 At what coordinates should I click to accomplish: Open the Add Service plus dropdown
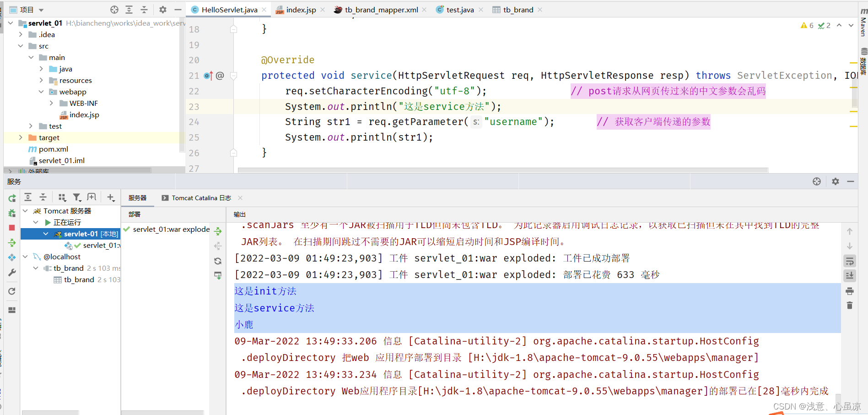111,197
